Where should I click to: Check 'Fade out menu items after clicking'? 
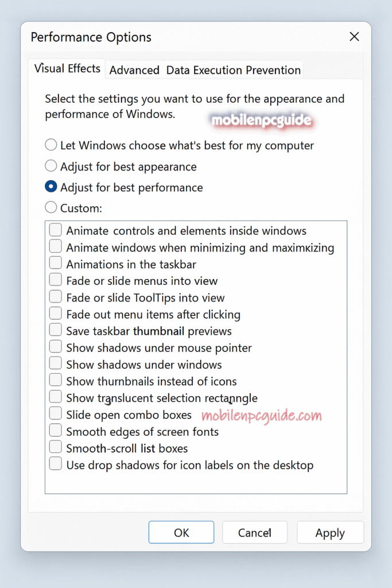[55, 313]
